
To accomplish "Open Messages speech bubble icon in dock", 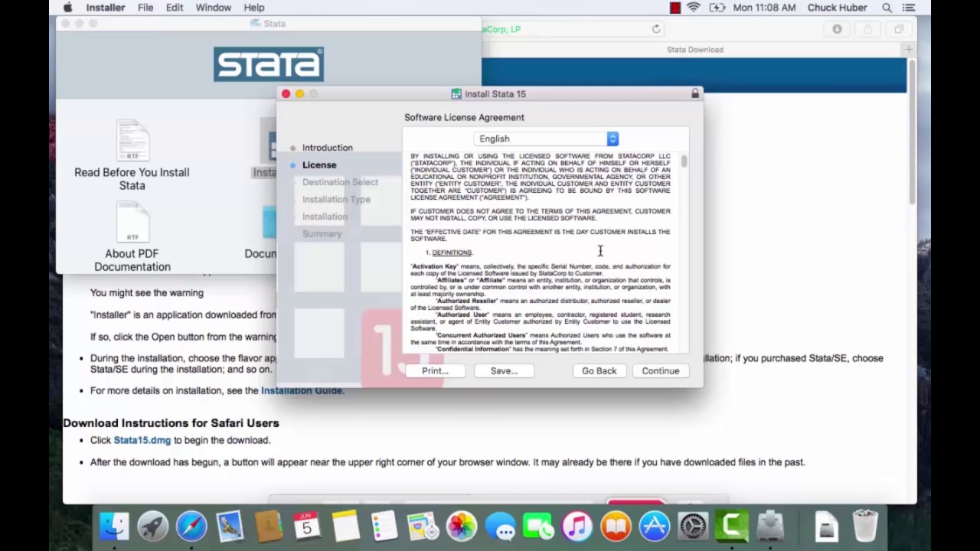I will tap(500, 527).
